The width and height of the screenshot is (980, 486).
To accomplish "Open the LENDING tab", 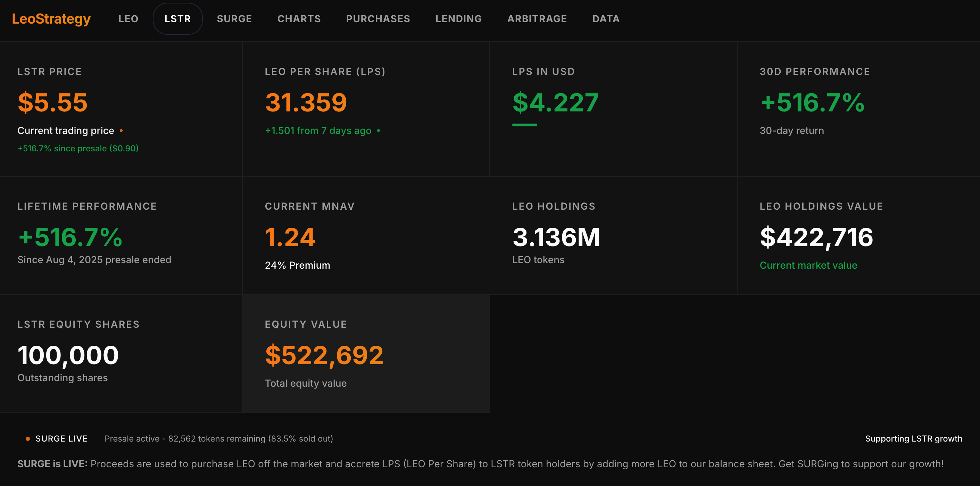I will click(x=458, y=19).
